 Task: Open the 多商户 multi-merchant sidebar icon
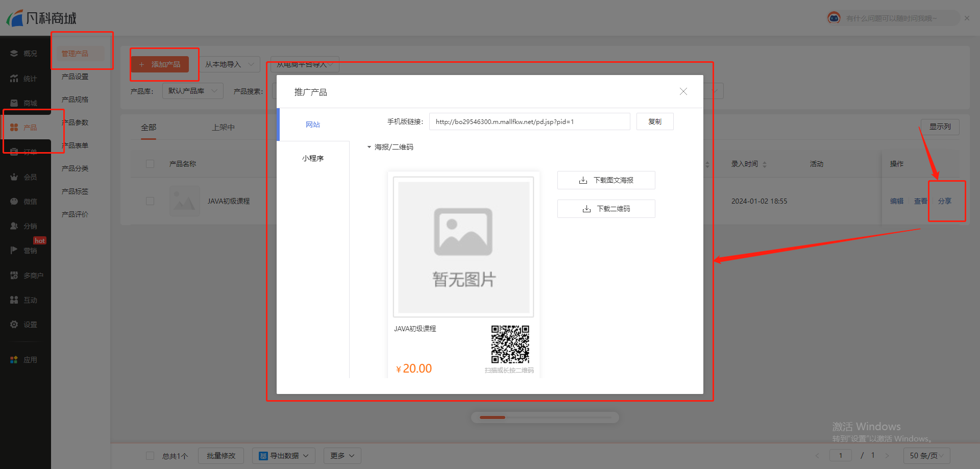pos(14,276)
